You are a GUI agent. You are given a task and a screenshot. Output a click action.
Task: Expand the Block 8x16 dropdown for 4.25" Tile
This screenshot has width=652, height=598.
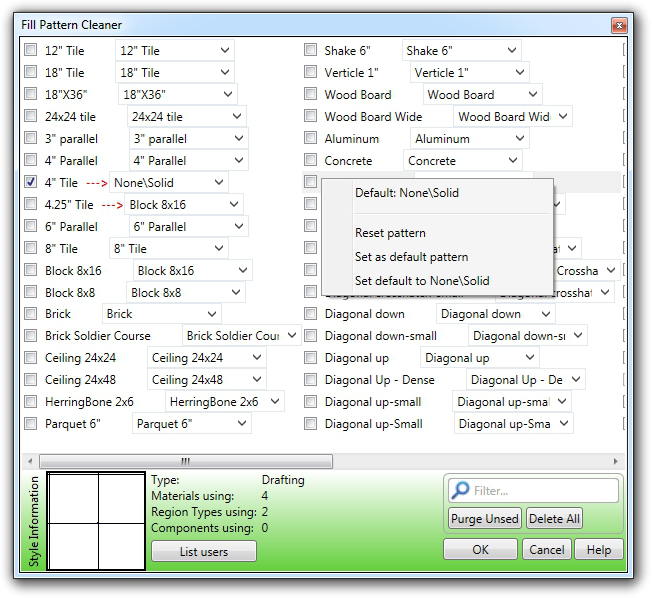184,205
